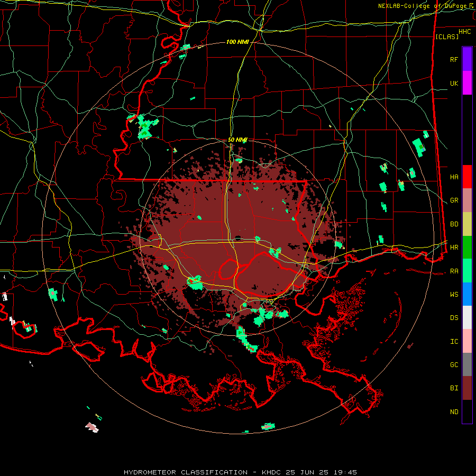Click the BD legend label

(x=454, y=224)
